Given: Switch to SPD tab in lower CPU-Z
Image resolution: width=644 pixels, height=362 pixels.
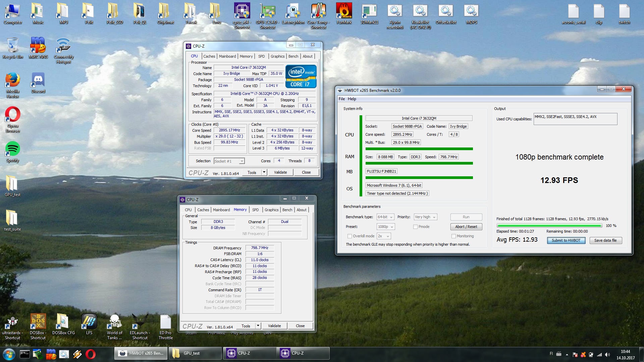Looking at the screenshot, I should tap(255, 210).
